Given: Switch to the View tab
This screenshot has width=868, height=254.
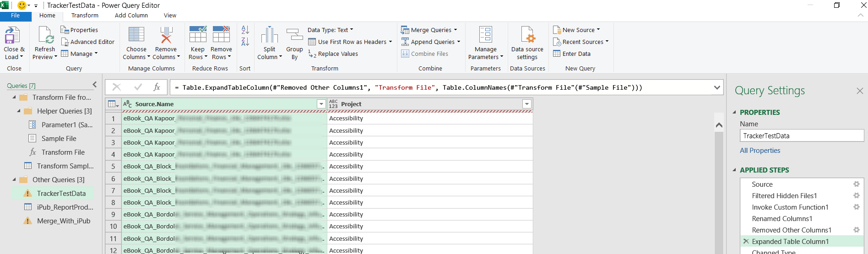Looking at the screenshot, I should [x=170, y=16].
